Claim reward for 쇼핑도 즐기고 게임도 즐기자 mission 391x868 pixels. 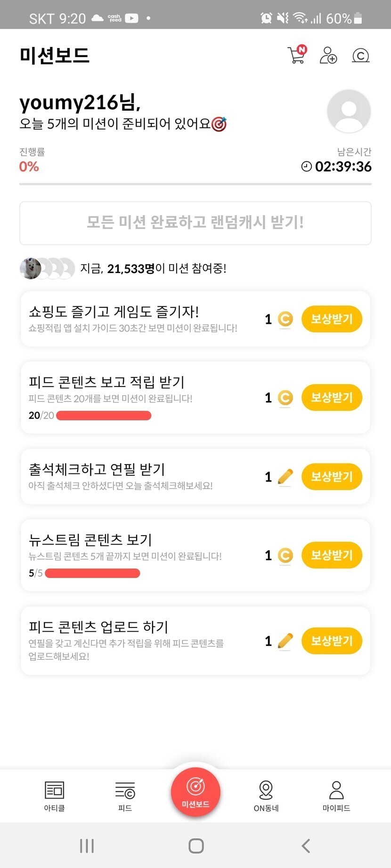(332, 319)
